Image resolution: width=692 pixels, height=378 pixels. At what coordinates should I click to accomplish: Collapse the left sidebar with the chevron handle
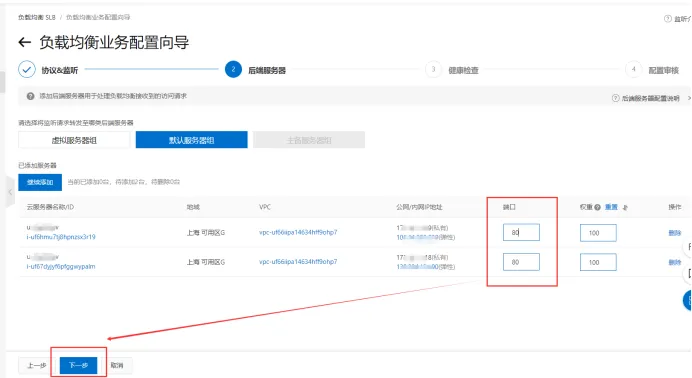pyautogui.click(x=10, y=192)
